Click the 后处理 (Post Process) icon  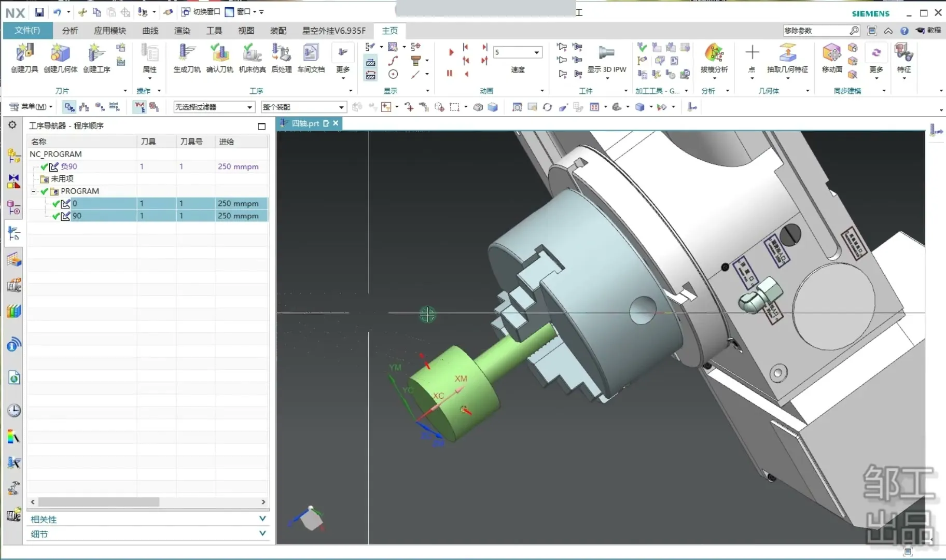coord(281,58)
